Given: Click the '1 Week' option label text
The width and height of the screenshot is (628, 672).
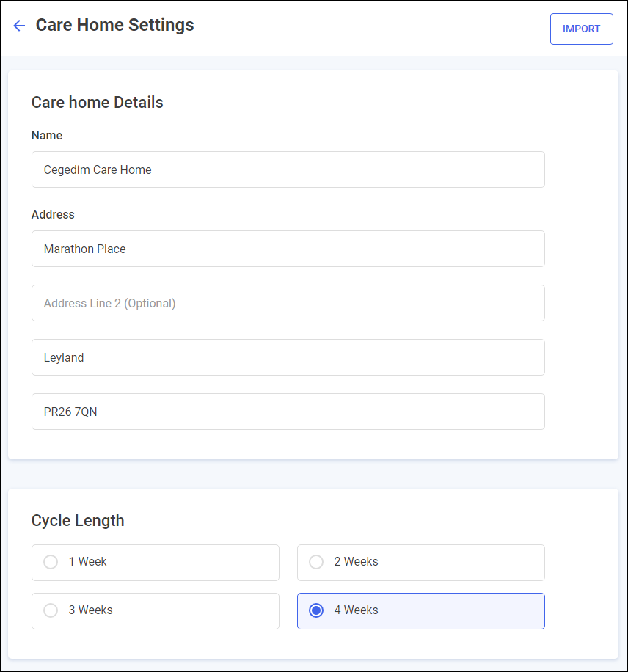Looking at the screenshot, I should [x=88, y=562].
